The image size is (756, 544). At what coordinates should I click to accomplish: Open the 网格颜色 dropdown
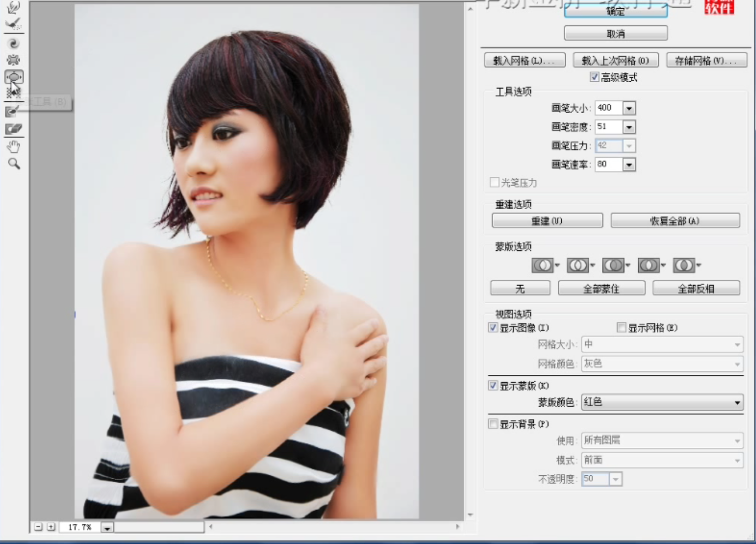pos(662,364)
